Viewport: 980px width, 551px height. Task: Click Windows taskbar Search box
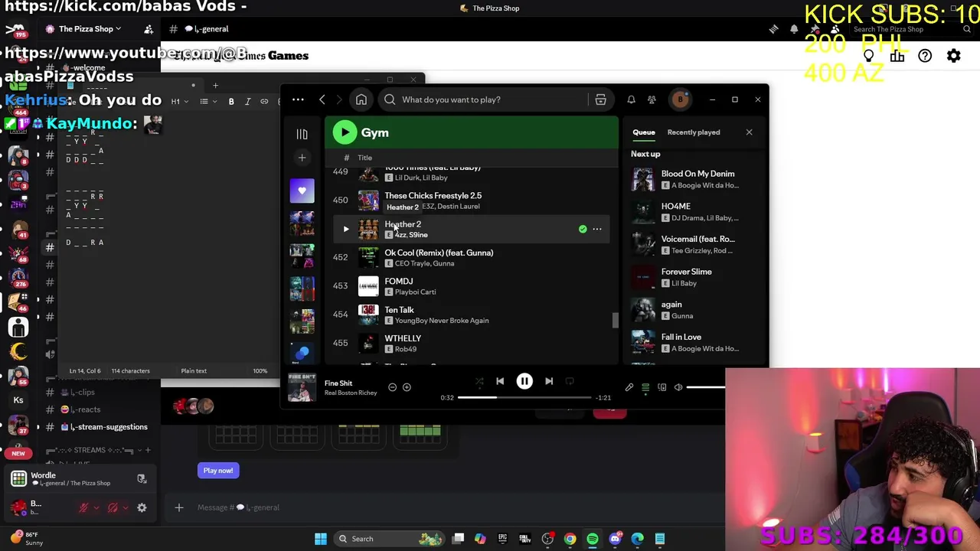[390, 539]
